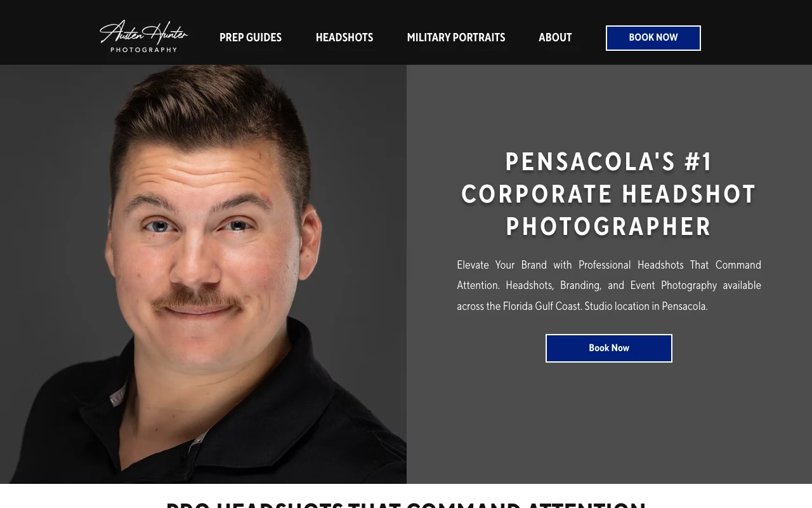Click the Attention. Headshots, Branding paragraph line
This screenshot has width=812, height=508.
[x=609, y=286]
